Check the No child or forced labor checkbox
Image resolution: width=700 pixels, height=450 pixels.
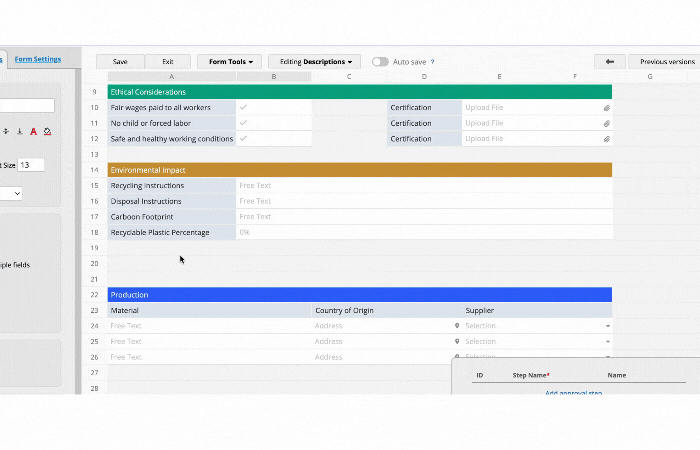[x=243, y=123]
